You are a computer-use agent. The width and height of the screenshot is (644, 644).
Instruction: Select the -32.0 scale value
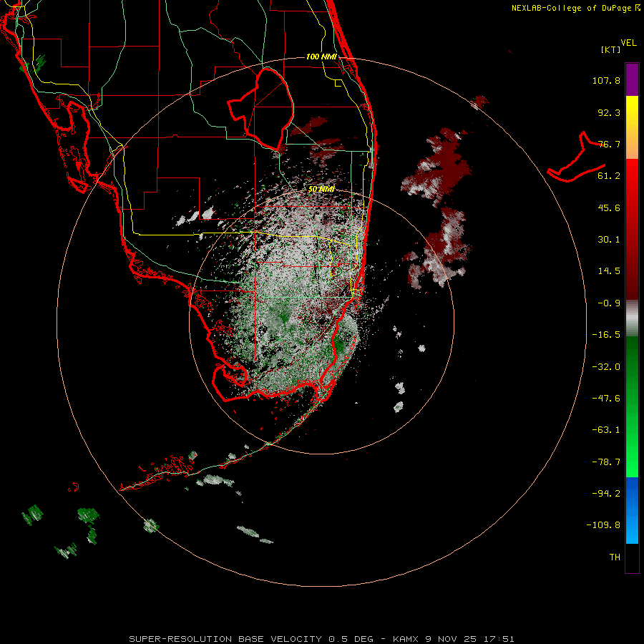606,367
